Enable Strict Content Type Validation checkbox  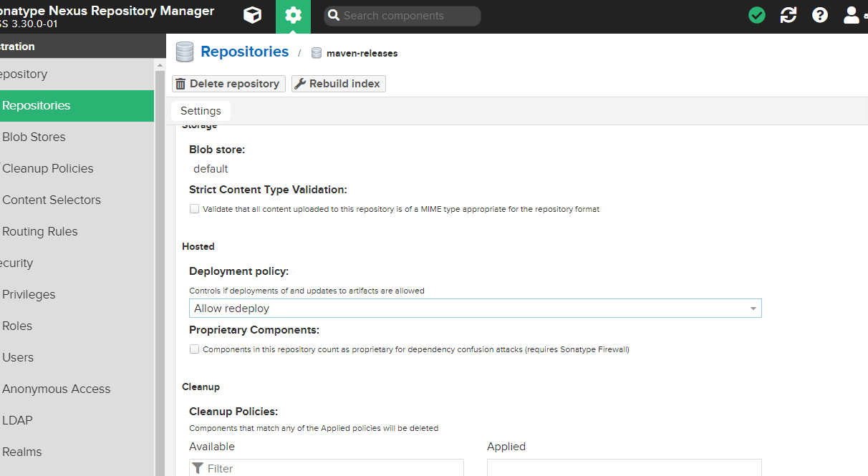(194, 209)
